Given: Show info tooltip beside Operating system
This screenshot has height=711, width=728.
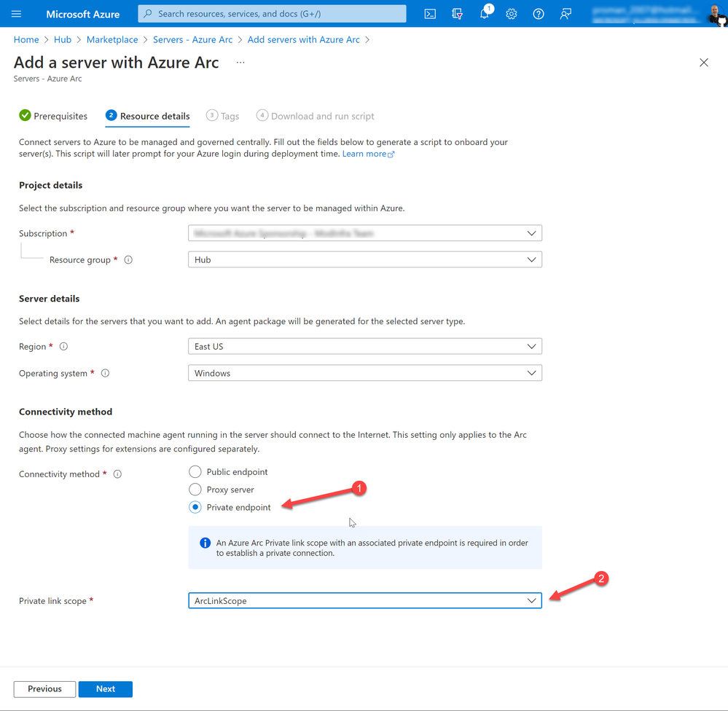Looking at the screenshot, I should point(106,373).
